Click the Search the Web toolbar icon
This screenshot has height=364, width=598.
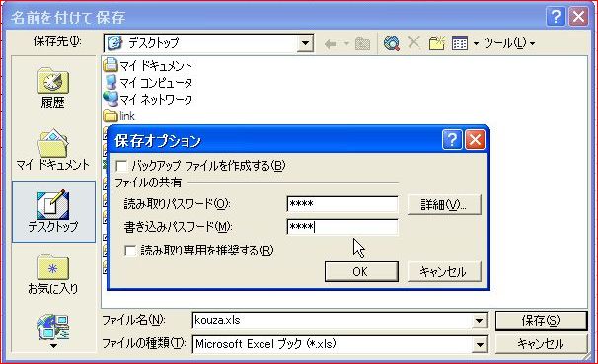tap(392, 44)
